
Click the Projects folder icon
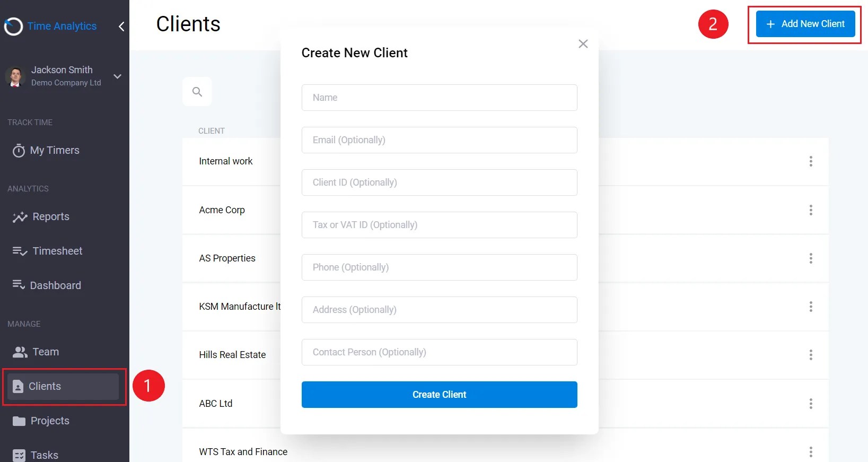19,421
